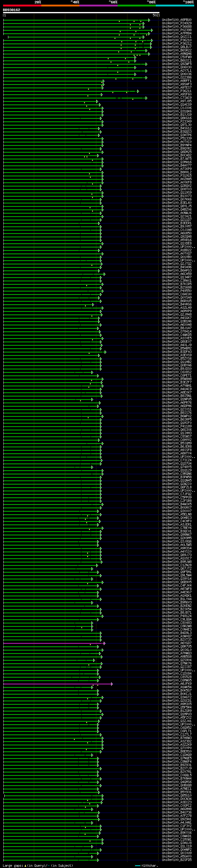Select hit label UniRef100_A9RFF1
This screenshot has height=868, width=197.
point(177,81)
